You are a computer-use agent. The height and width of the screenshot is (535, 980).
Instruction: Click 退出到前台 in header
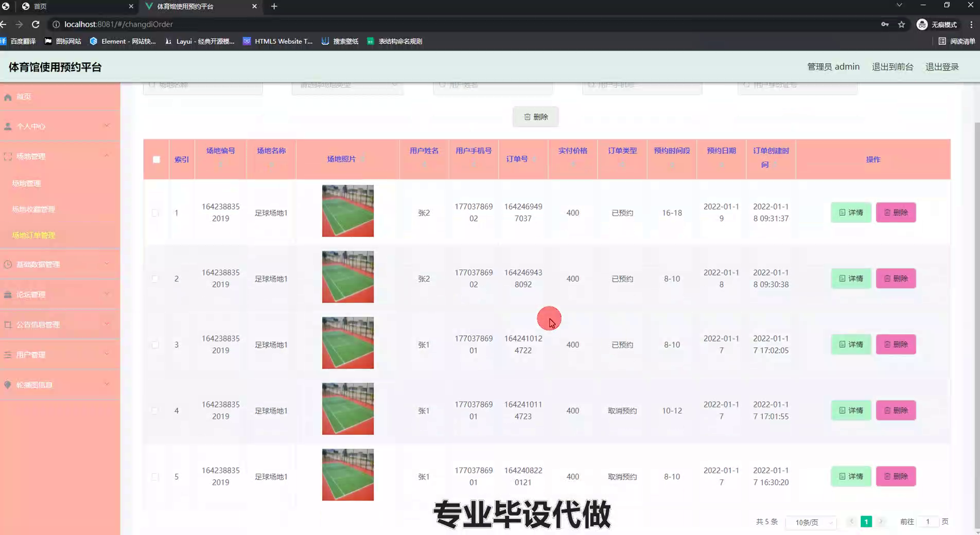coord(892,67)
